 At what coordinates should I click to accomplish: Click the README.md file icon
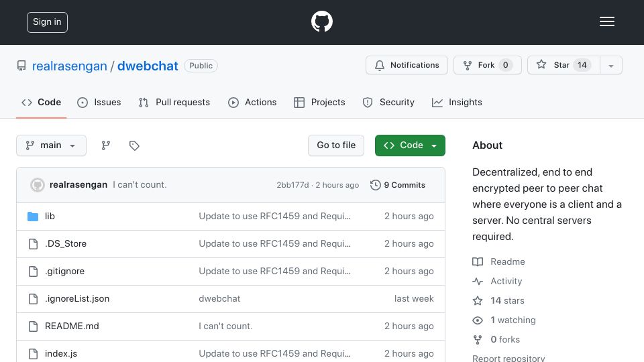click(x=34, y=326)
